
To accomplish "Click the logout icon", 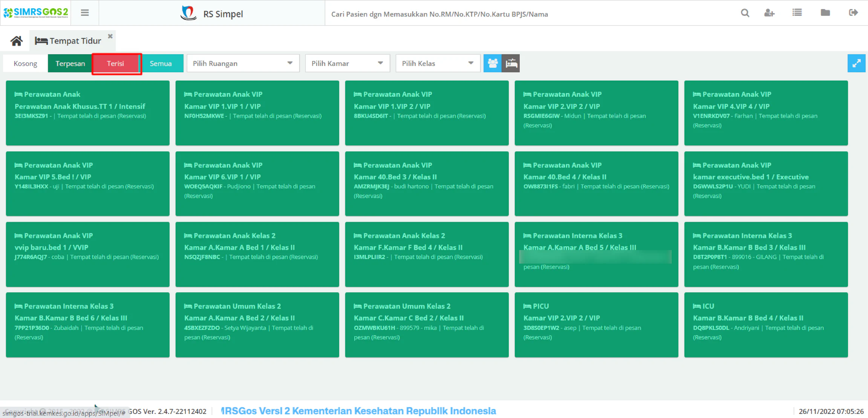I will click(x=853, y=13).
